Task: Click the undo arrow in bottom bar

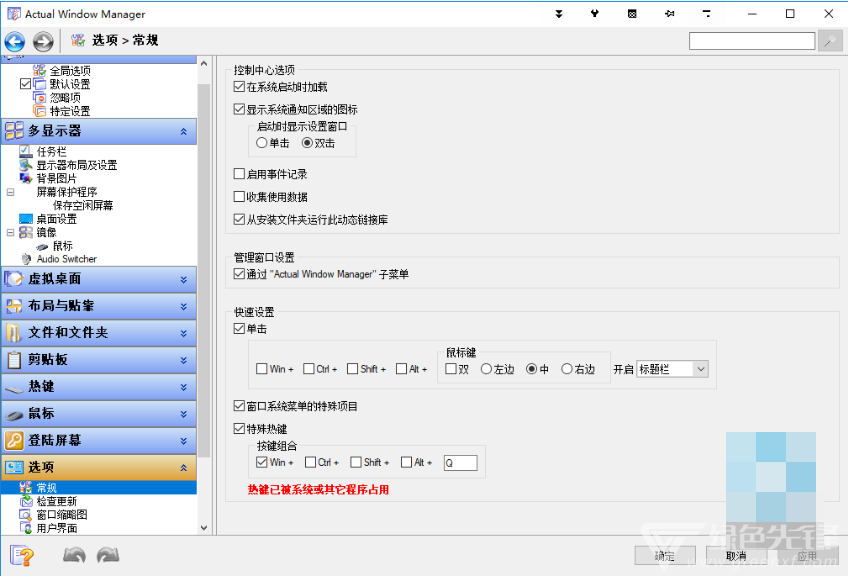Action: pyautogui.click(x=74, y=555)
